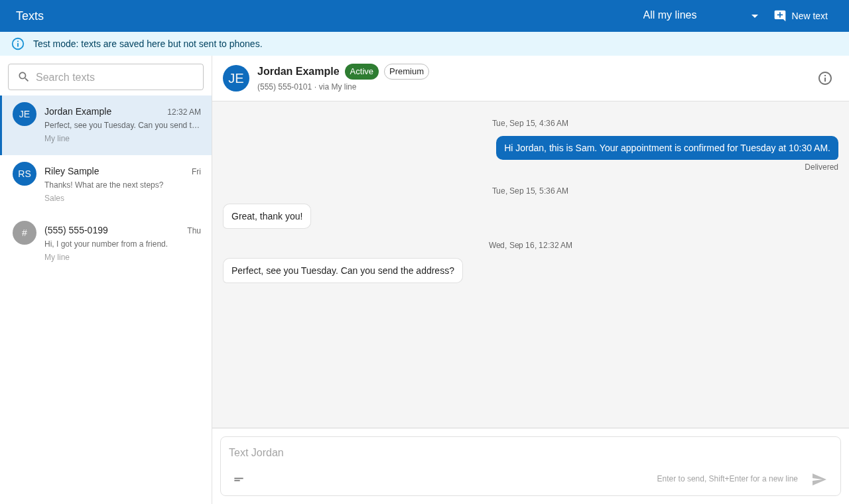Click 'Hi, I got your number' preview
The width and height of the screenshot is (849, 504).
coord(106,244)
